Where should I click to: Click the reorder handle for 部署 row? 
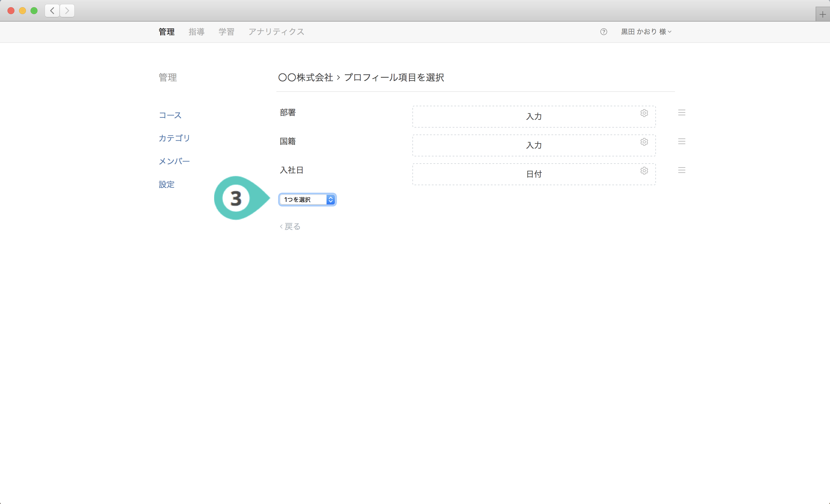[x=682, y=113]
